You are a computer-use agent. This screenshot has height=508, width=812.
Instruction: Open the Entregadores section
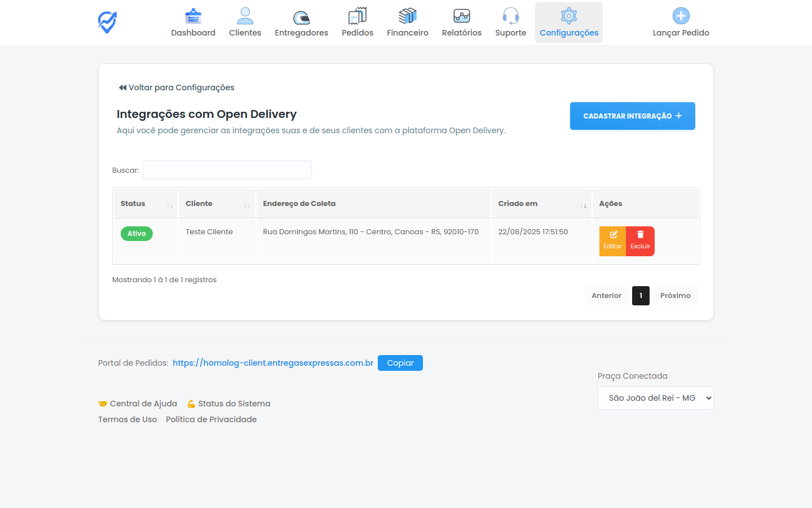pos(301,22)
